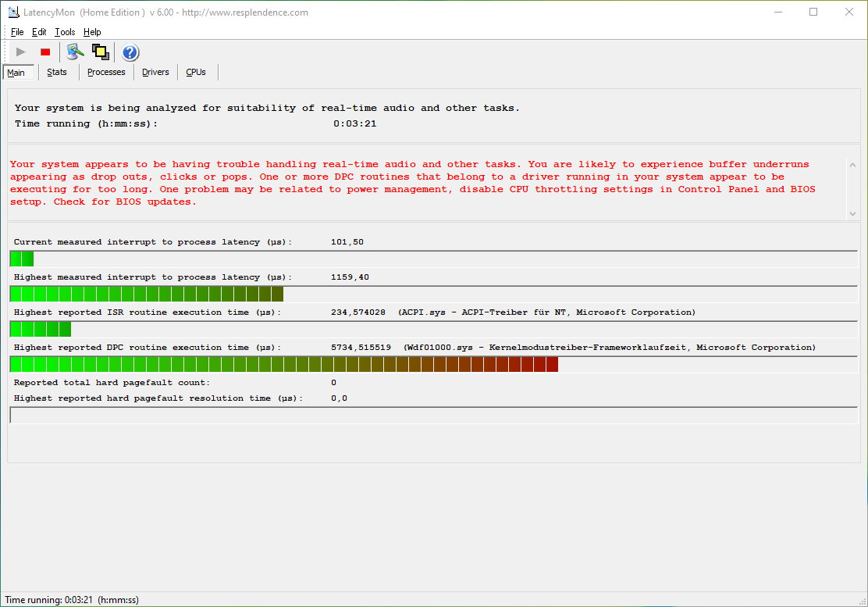Viewport: 868px width, 607px height.
Task: Stop monitoring with the red stop button
Action: point(45,52)
